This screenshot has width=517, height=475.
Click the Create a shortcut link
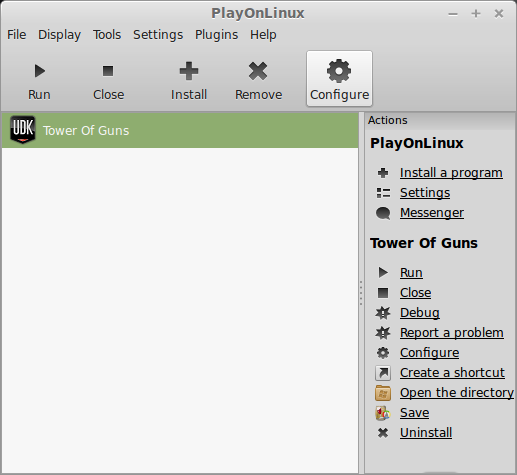pos(452,373)
